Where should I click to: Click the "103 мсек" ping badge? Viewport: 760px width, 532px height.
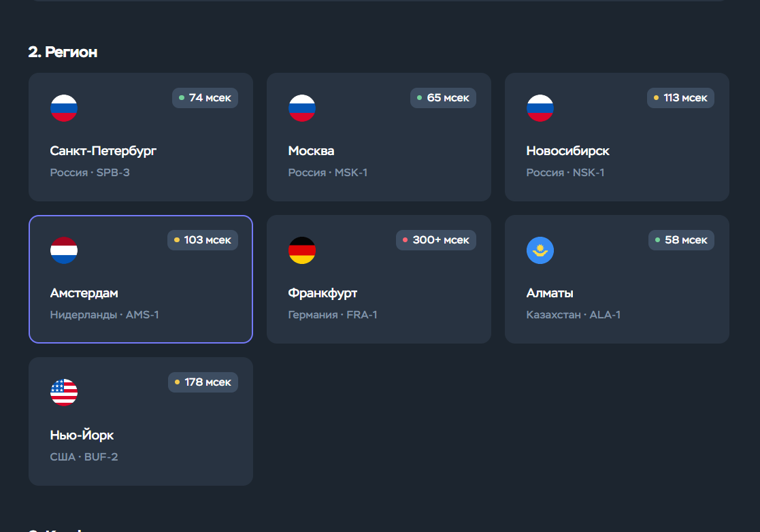(x=203, y=240)
